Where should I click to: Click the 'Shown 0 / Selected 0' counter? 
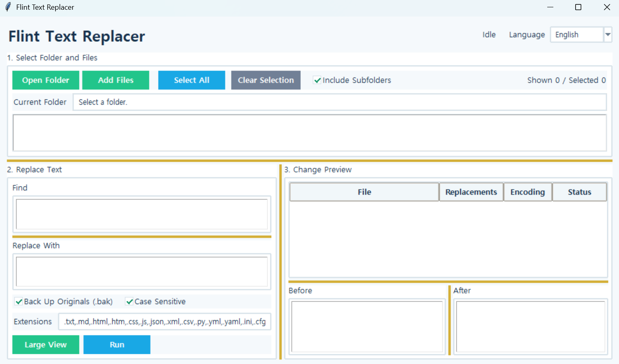566,80
